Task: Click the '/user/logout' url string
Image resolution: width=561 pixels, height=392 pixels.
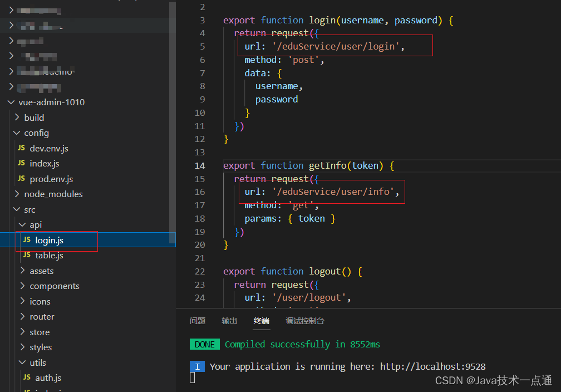Action: 309,297
